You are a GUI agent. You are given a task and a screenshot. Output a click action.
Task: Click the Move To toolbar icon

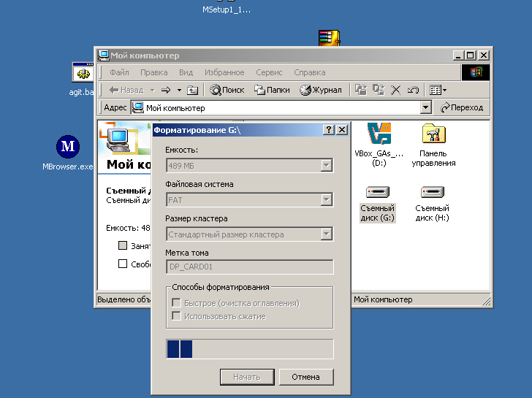[361, 90]
